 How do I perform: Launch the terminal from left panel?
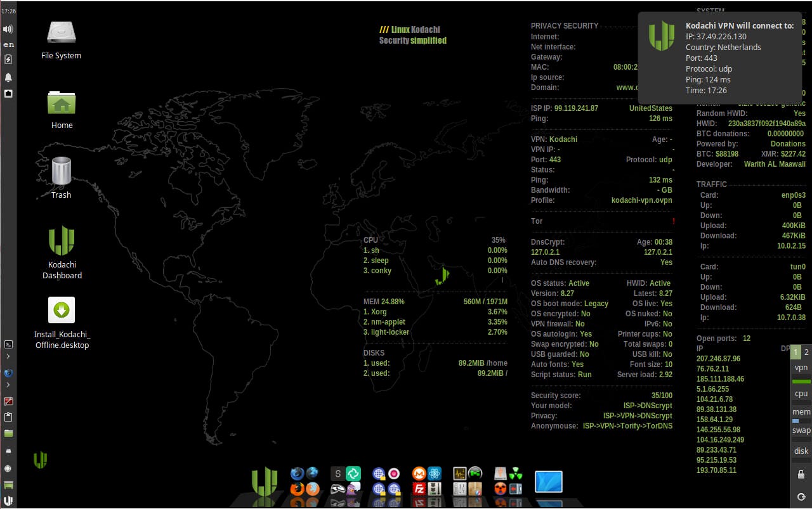coord(8,345)
